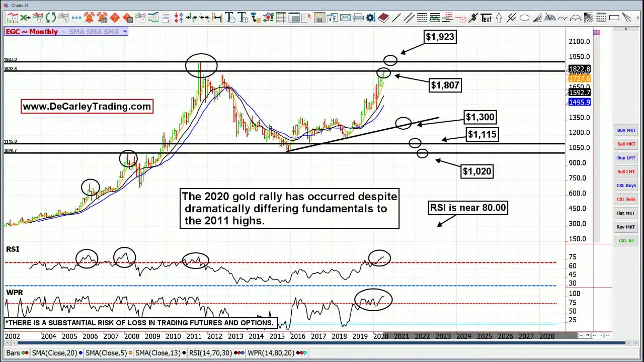The height and width of the screenshot is (362, 644).
Task: Click the Buy MKT button
Action: click(x=626, y=130)
